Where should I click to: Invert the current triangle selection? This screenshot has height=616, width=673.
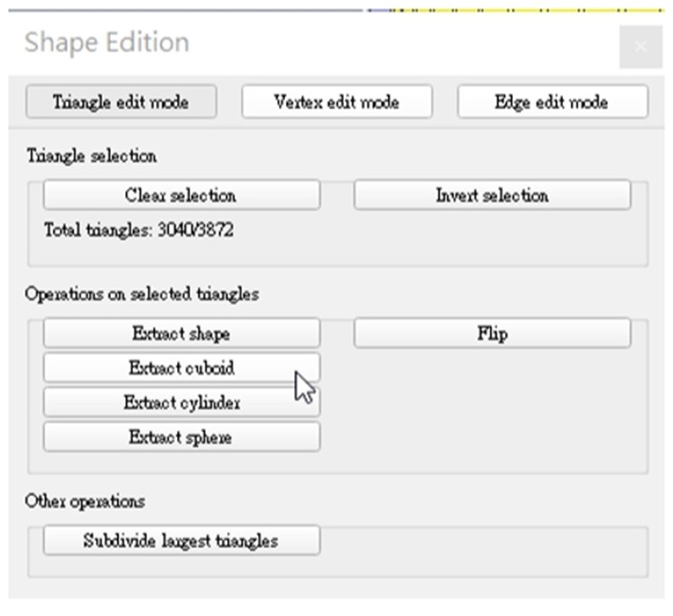pyautogui.click(x=492, y=195)
